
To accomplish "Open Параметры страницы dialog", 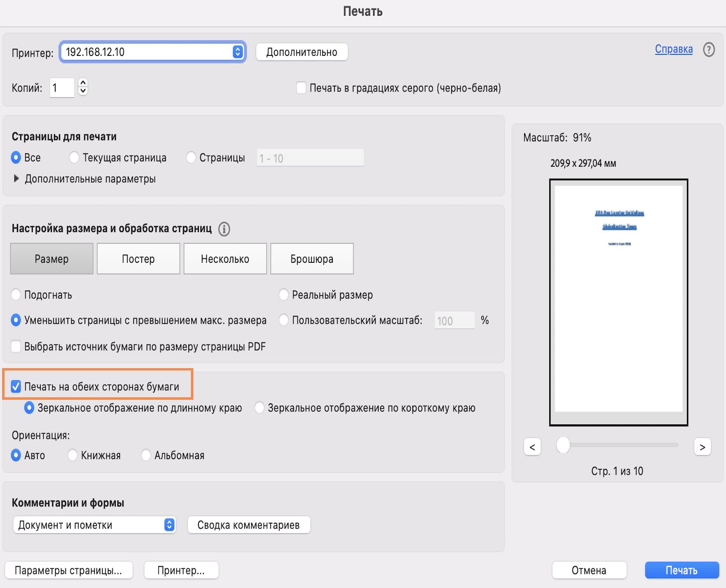I will pyautogui.click(x=68, y=570).
